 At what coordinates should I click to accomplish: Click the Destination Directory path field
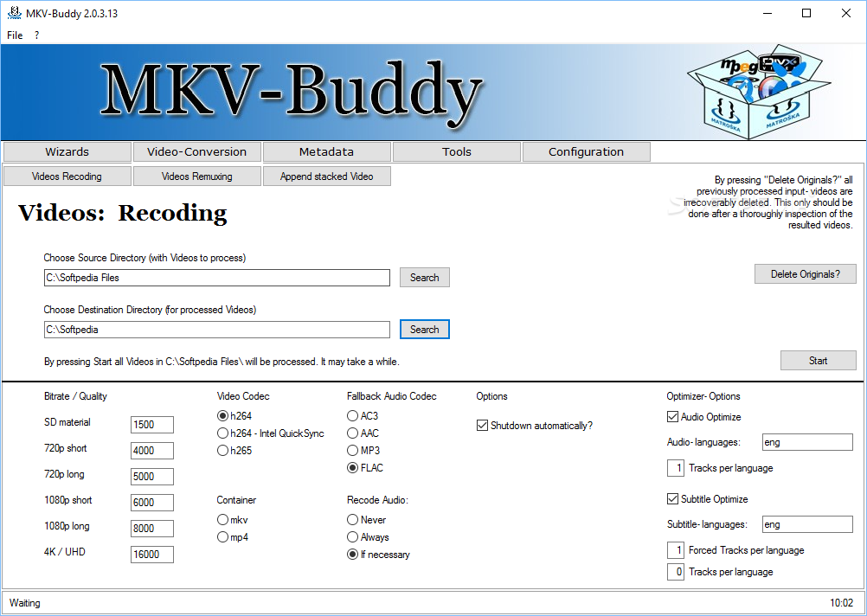point(216,330)
